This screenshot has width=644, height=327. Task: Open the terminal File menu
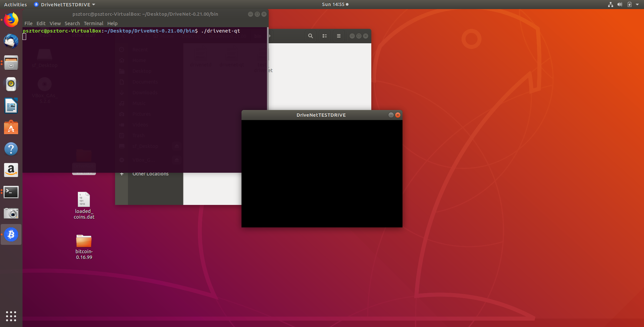pyautogui.click(x=29, y=23)
